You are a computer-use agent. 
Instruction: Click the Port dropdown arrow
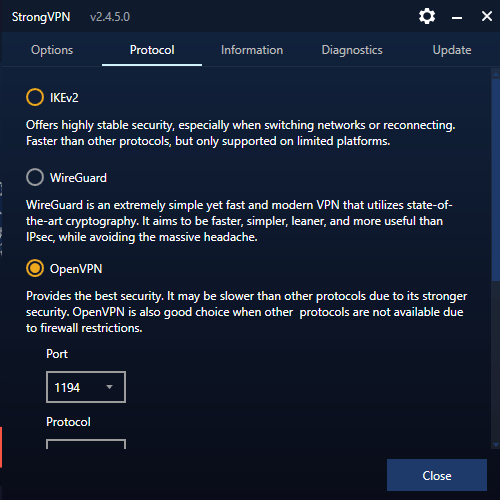click(109, 387)
